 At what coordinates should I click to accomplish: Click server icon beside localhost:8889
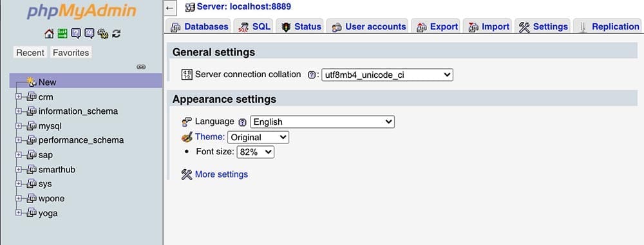click(190, 7)
